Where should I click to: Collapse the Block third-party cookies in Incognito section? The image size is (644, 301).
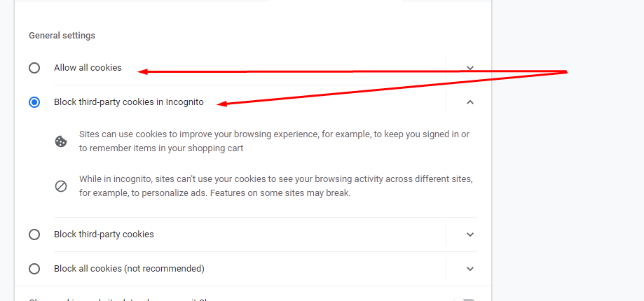tap(470, 102)
